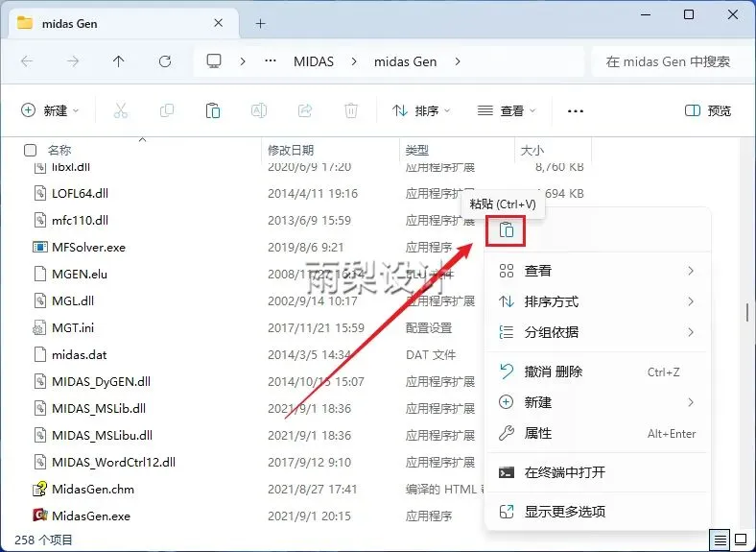Click the MIDAS breadcrumb in the address bar

[x=314, y=61]
